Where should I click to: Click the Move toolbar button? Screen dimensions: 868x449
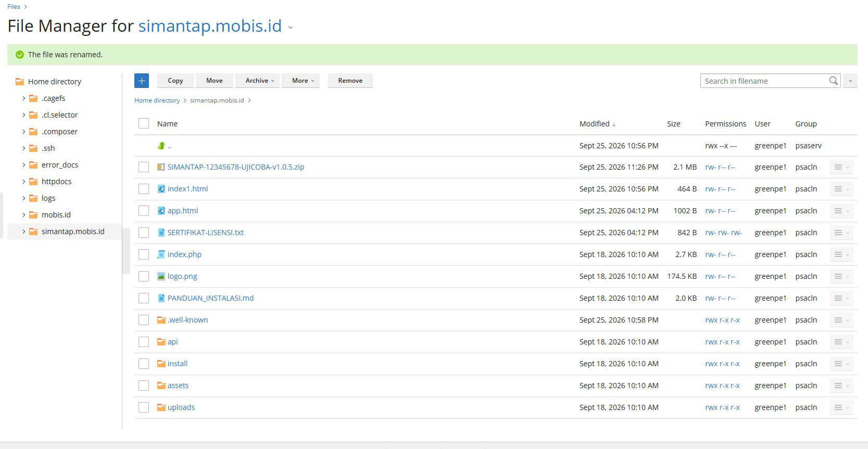tap(215, 81)
